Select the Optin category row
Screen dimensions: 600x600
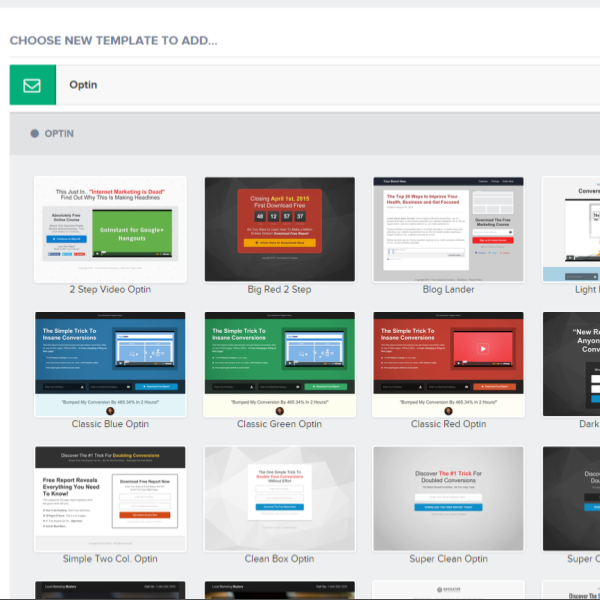[305, 85]
